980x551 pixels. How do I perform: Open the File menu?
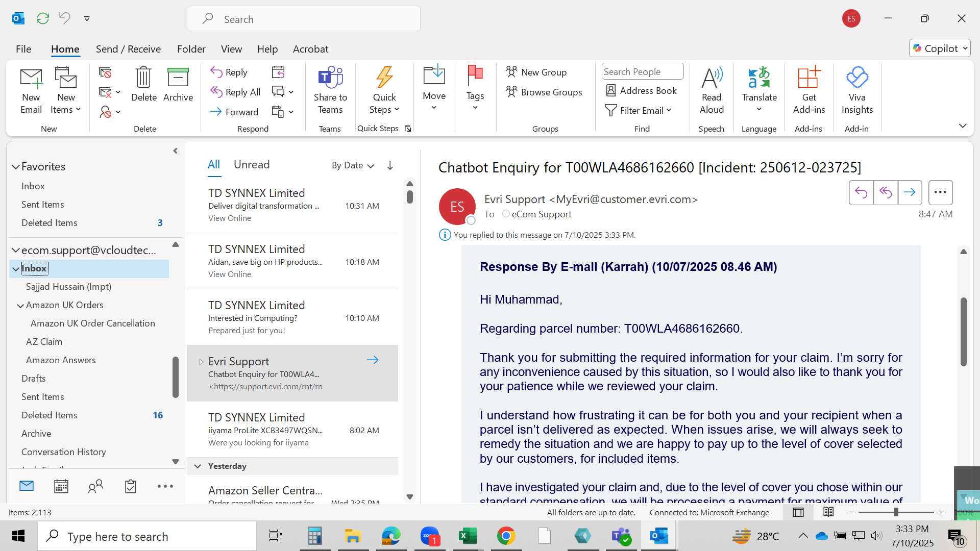[x=23, y=49]
